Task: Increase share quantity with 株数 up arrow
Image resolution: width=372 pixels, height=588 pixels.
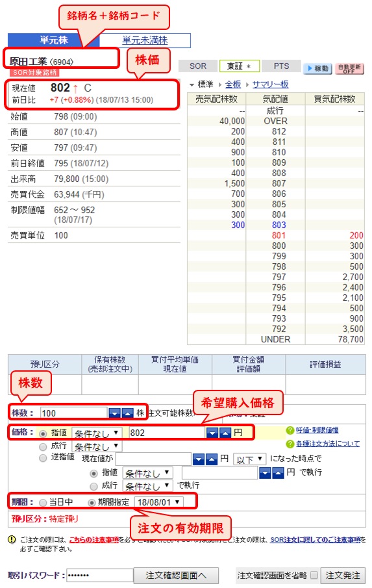Action: [x=127, y=413]
